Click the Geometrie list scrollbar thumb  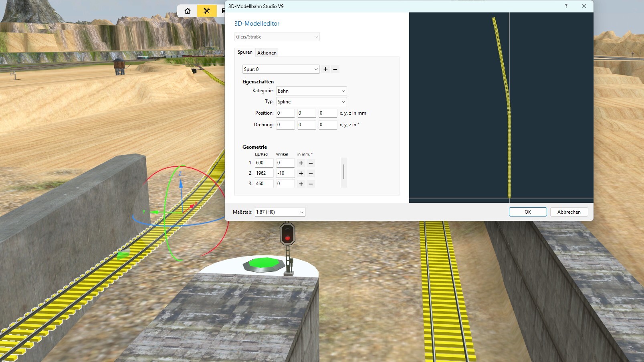click(344, 172)
